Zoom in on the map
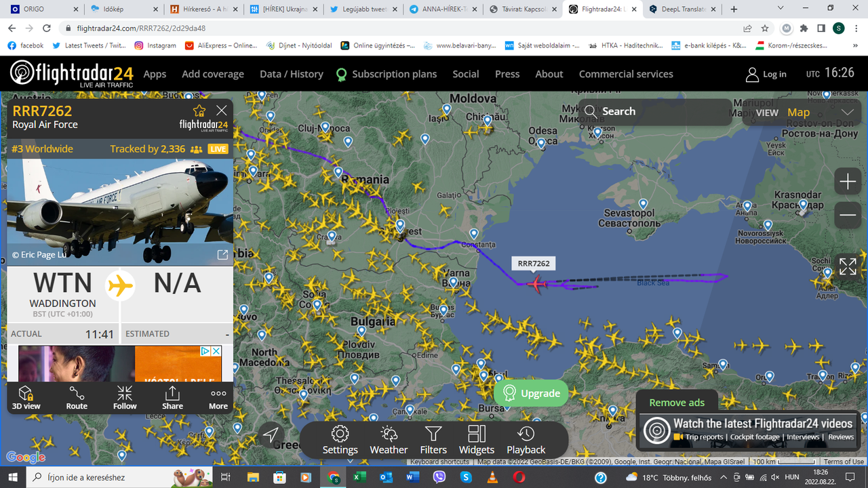This screenshot has width=868, height=488. pyautogui.click(x=848, y=182)
